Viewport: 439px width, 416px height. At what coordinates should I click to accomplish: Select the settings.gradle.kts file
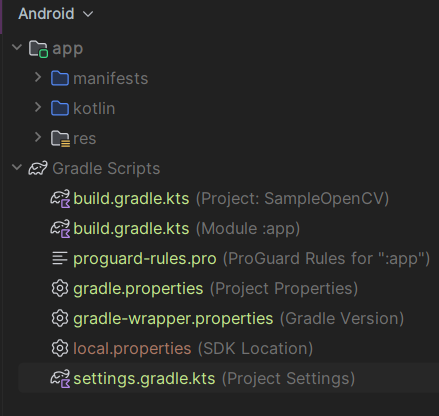click(x=144, y=379)
